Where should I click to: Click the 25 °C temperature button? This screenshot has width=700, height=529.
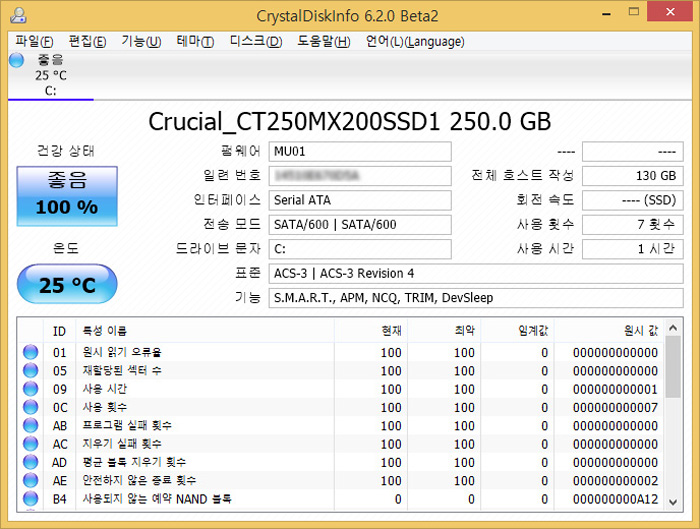[67, 285]
